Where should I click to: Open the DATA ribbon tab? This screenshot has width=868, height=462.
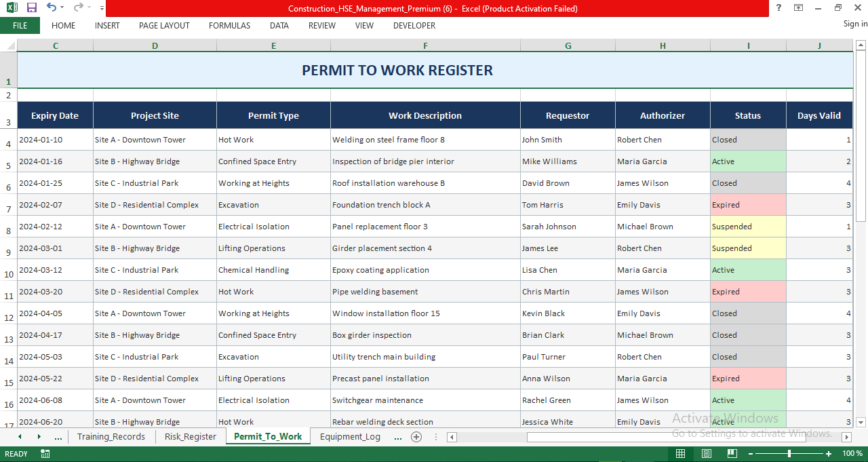pyautogui.click(x=279, y=26)
